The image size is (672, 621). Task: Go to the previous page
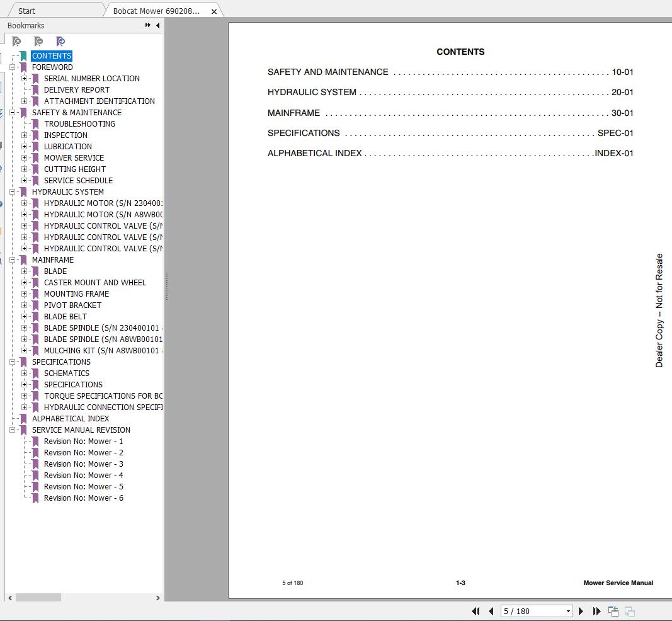click(491, 611)
